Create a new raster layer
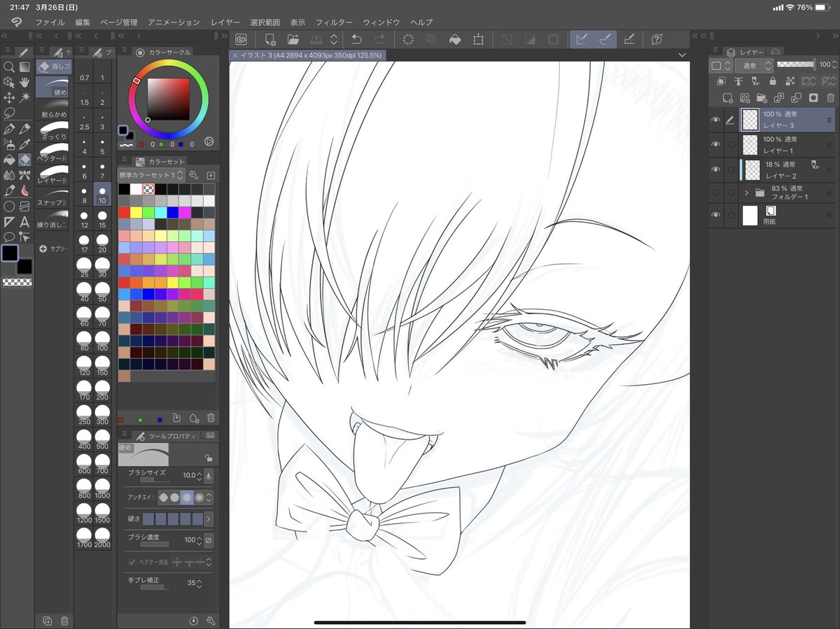Image resolution: width=840 pixels, height=629 pixels. [x=727, y=99]
